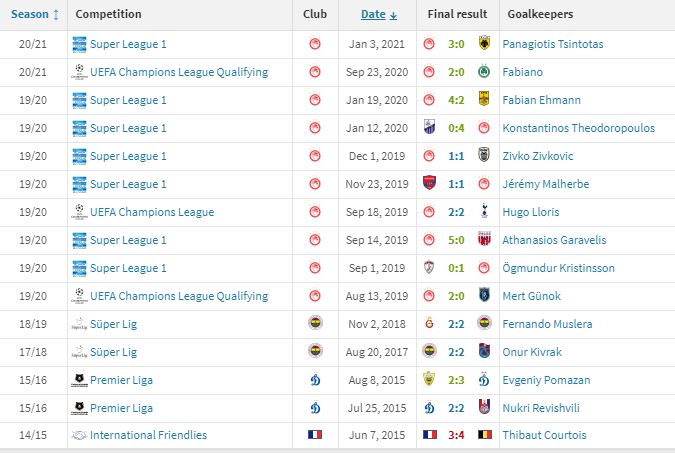Click Belgium flag in Jun 7, 2015 friendly

point(485,435)
